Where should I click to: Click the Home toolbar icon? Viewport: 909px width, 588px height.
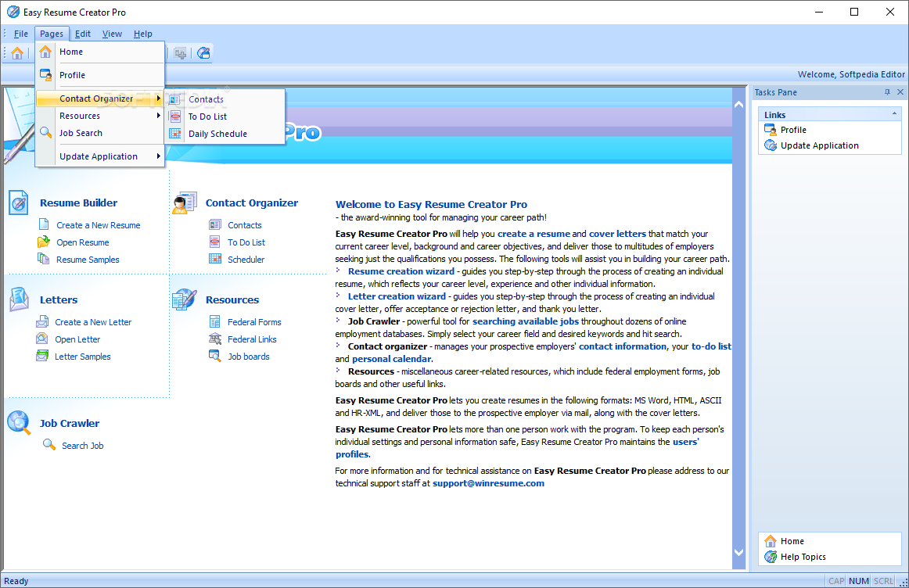pyautogui.click(x=17, y=53)
